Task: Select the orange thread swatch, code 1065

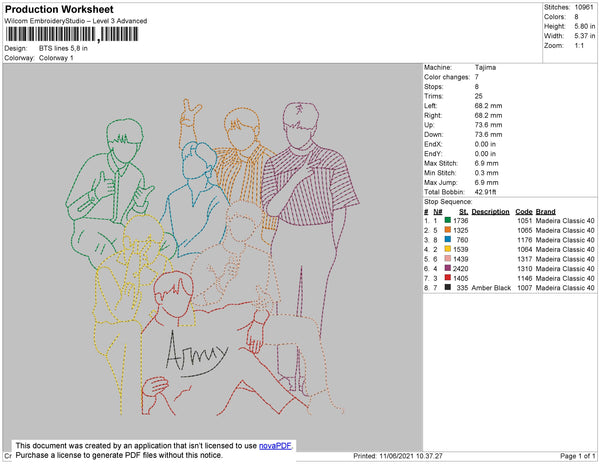Action: click(448, 230)
